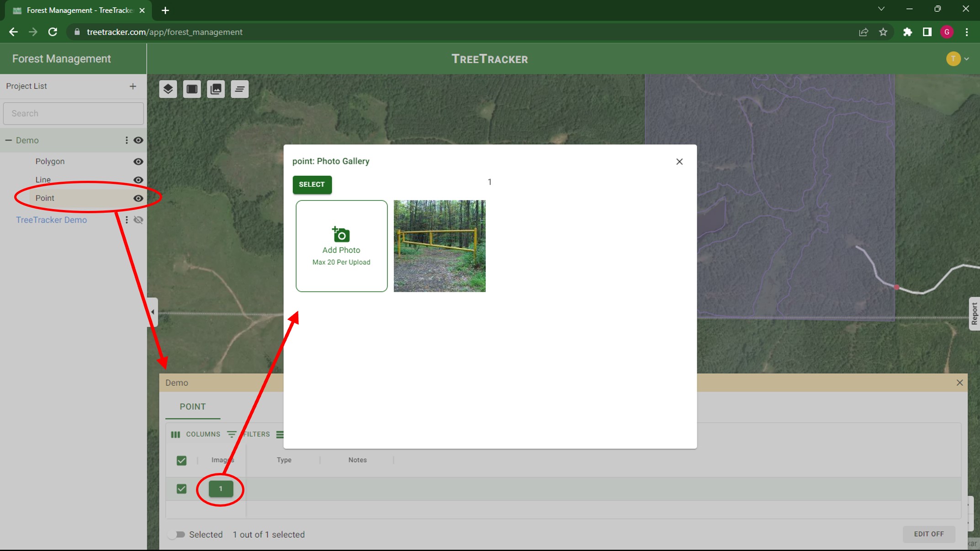Expand the Report tab on the right edge

tap(974, 314)
